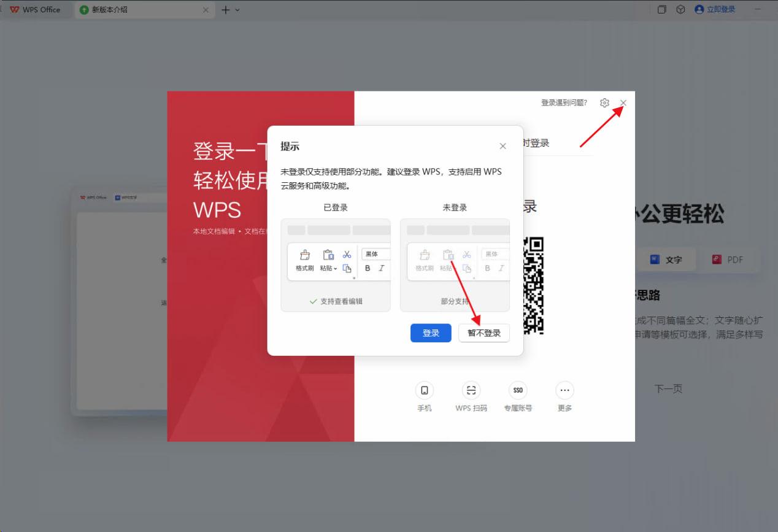Click the user avatar beside 立即登录
This screenshot has height=532, width=778.
pos(699,10)
